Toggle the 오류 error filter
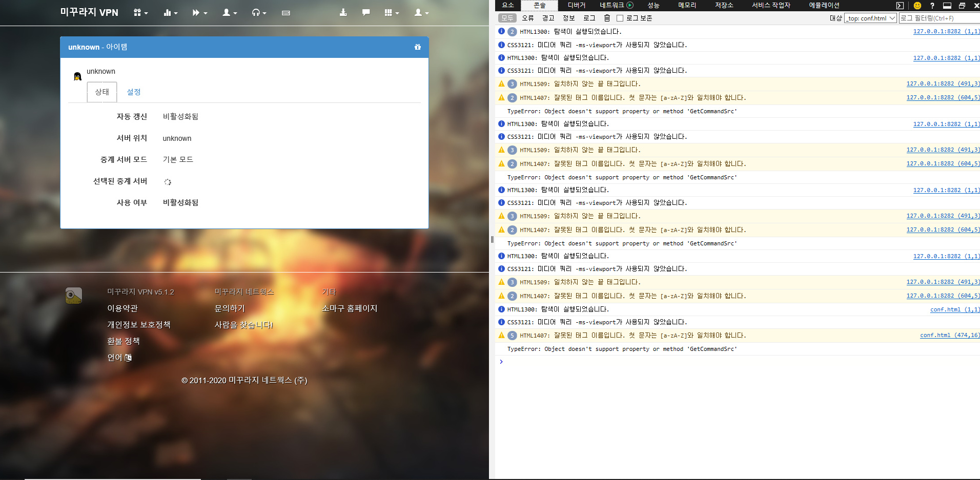Image resolution: width=980 pixels, height=480 pixels. [x=528, y=18]
